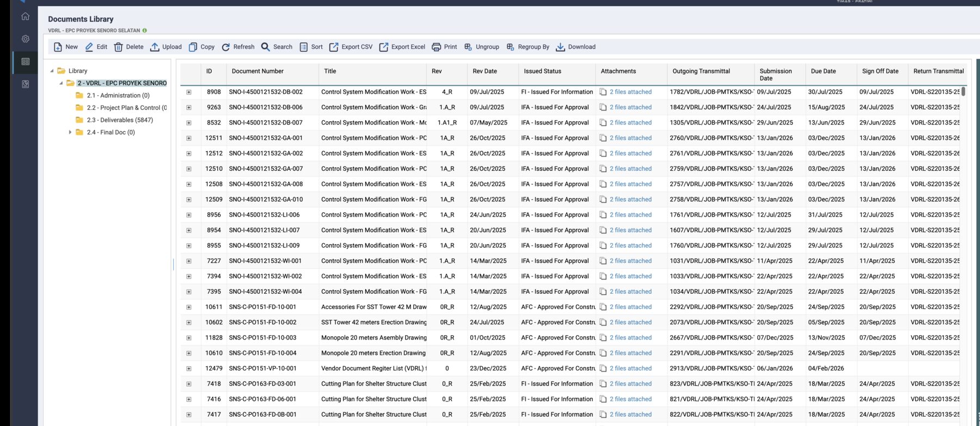This screenshot has height=426, width=980.
Task: Open Search from the toolbar
Action: [x=277, y=47]
